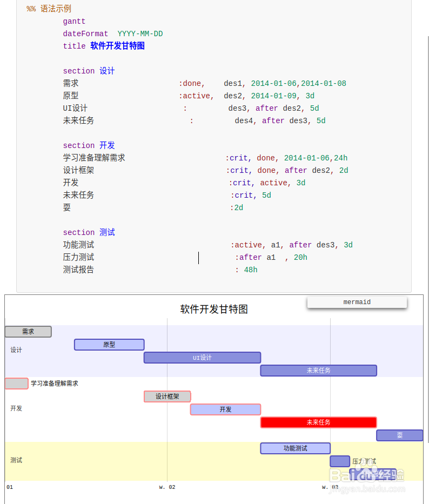Select the 功能测试 task bar
Viewport: 429px width, 504px height.
(x=295, y=448)
